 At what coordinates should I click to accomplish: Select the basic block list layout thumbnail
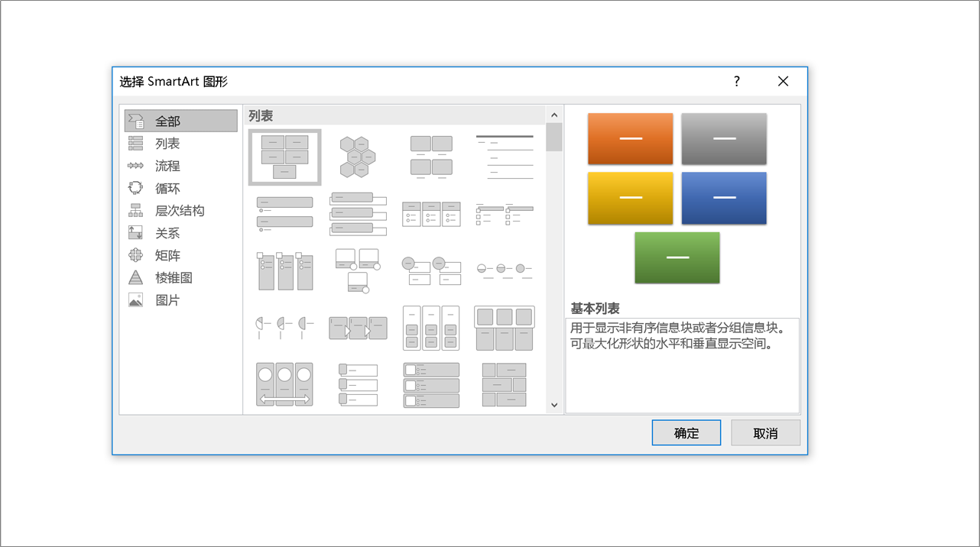(x=285, y=157)
